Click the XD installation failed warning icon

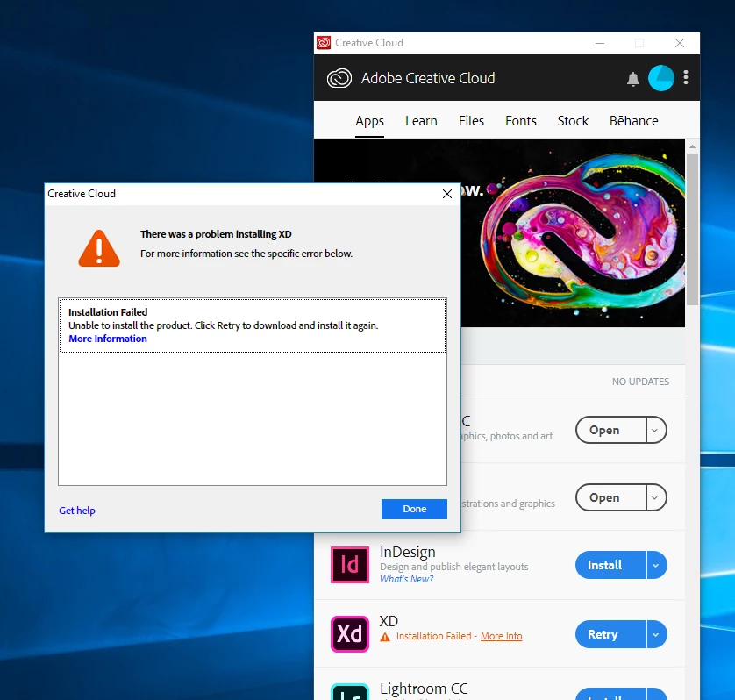[x=385, y=637]
